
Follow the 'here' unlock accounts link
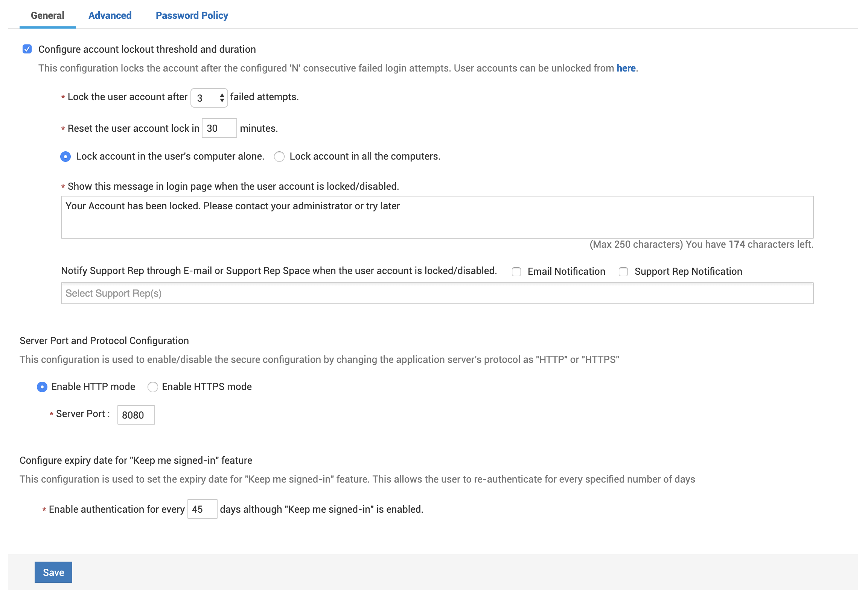(626, 68)
